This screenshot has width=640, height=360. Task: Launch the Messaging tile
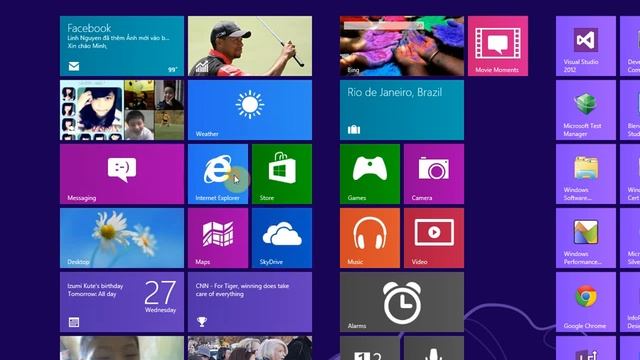[x=122, y=174]
